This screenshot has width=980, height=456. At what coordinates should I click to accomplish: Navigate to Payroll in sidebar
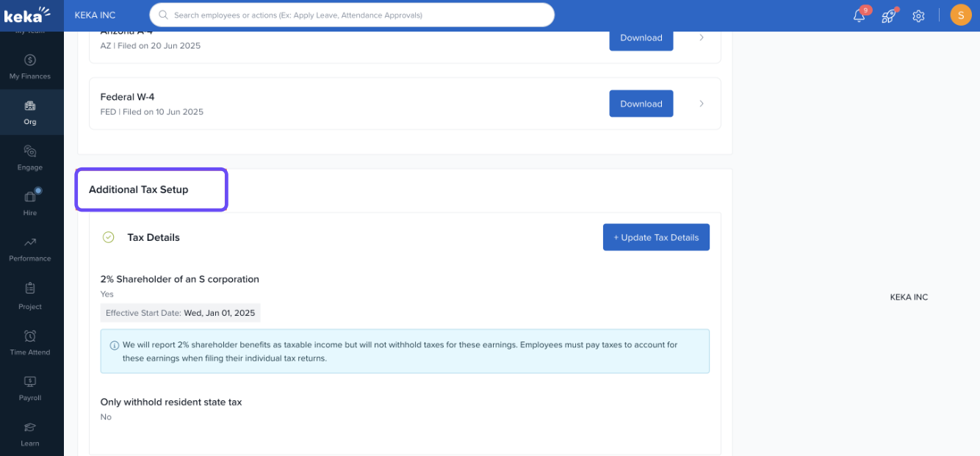click(x=30, y=388)
